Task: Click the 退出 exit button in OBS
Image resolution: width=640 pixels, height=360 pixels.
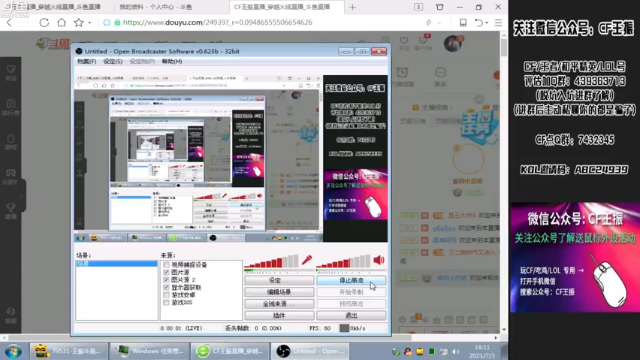Action: 351,316
